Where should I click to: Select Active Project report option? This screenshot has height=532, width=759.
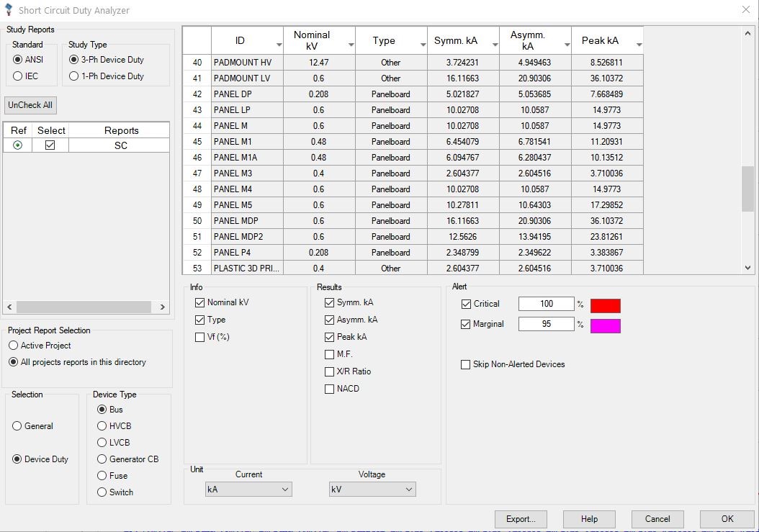[x=14, y=345]
